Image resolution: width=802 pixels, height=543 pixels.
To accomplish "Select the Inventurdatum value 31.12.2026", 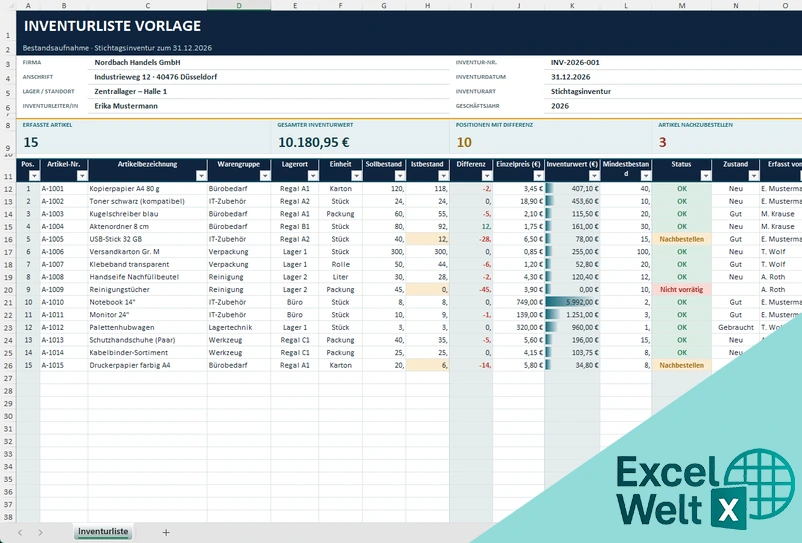I will point(673,77).
